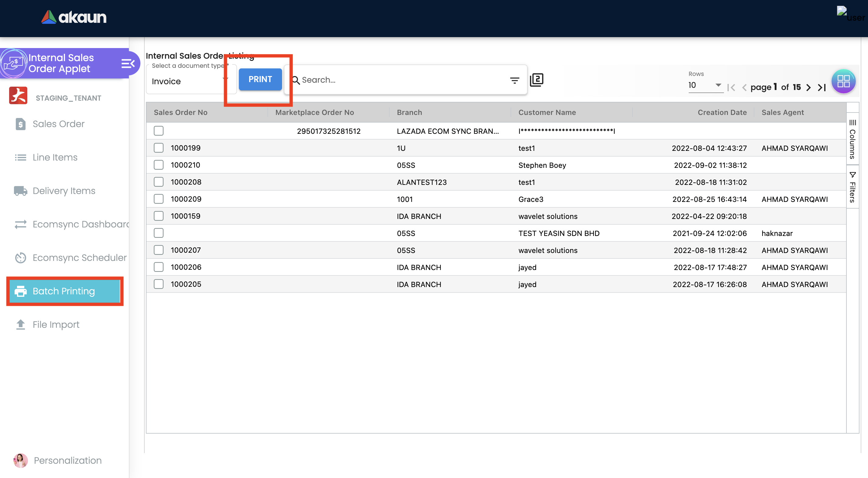Image resolution: width=868 pixels, height=478 pixels.
Task: Go to last page arrow
Action: (x=822, y=88)
